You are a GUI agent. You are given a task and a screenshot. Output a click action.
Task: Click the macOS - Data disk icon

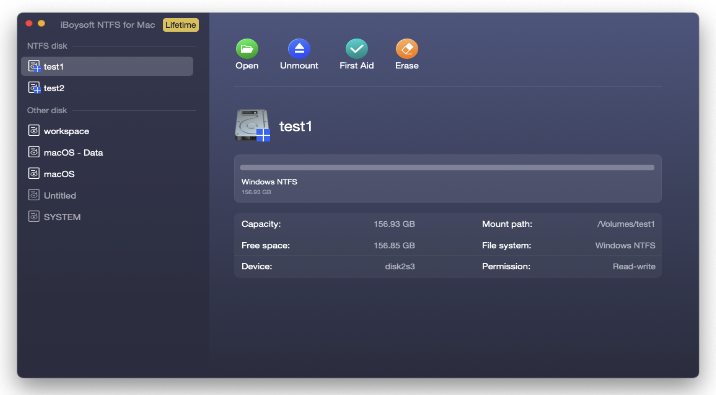[34, 152]
